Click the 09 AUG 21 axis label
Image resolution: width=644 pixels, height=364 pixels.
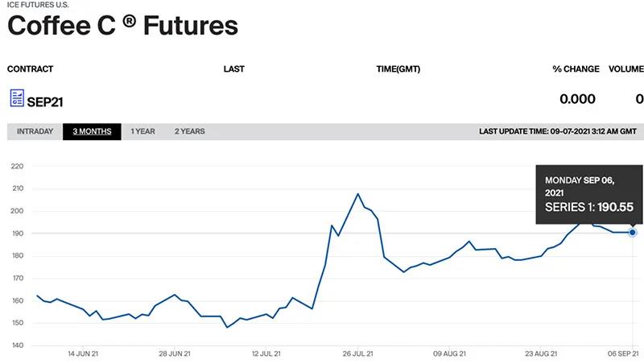tap(449, 354)
